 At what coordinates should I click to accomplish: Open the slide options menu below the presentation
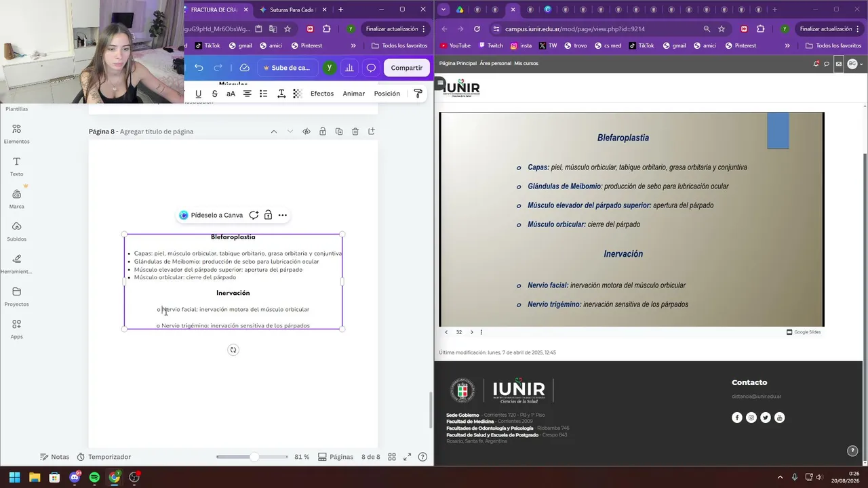481,332
